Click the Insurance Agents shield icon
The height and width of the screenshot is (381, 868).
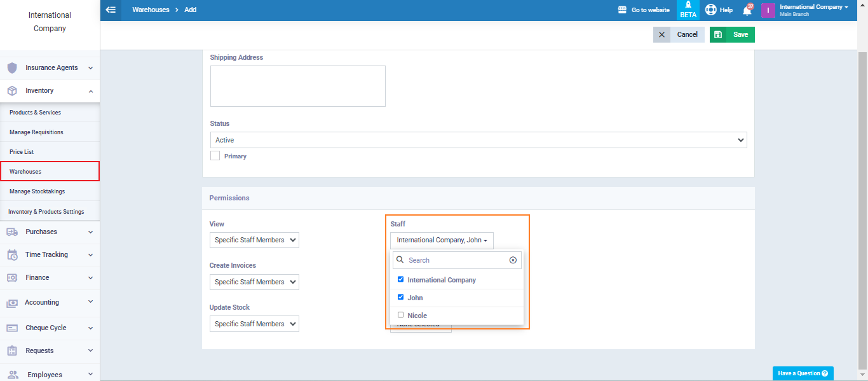pyautogui.click(x=12, y=68)
